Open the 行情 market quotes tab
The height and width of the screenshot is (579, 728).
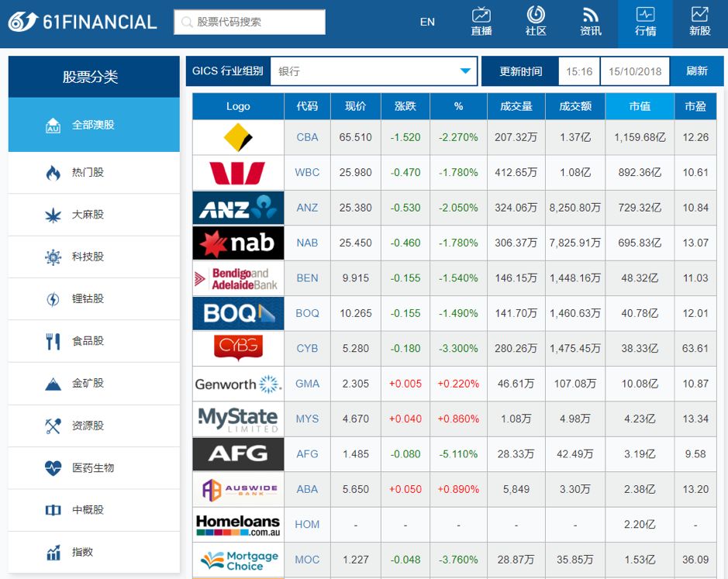coord(645,23)
